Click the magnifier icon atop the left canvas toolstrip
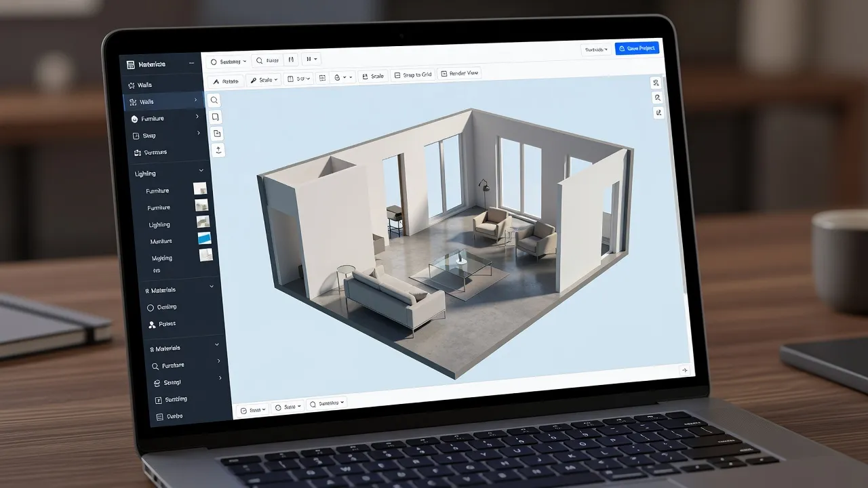This screenshot has height=488, width=868. [214, 100]
